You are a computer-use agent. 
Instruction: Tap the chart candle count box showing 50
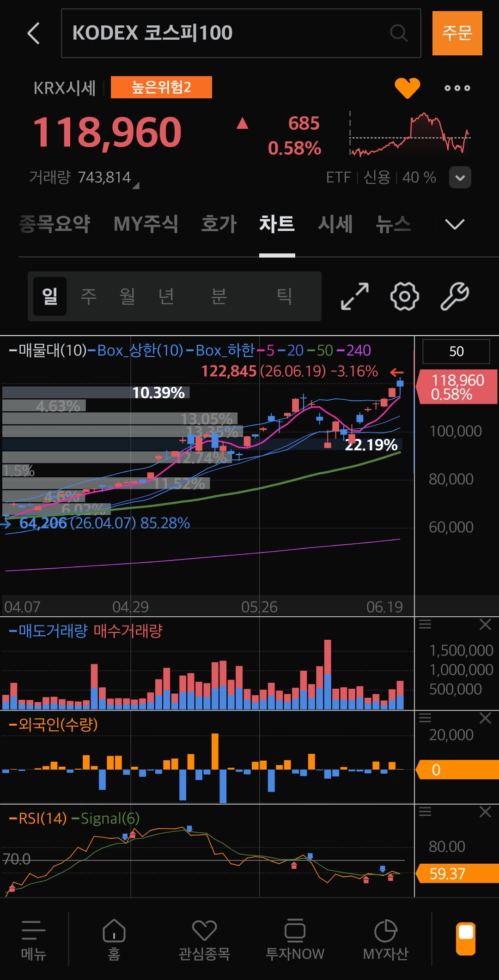pyautogui.click(x=456, y=352)
